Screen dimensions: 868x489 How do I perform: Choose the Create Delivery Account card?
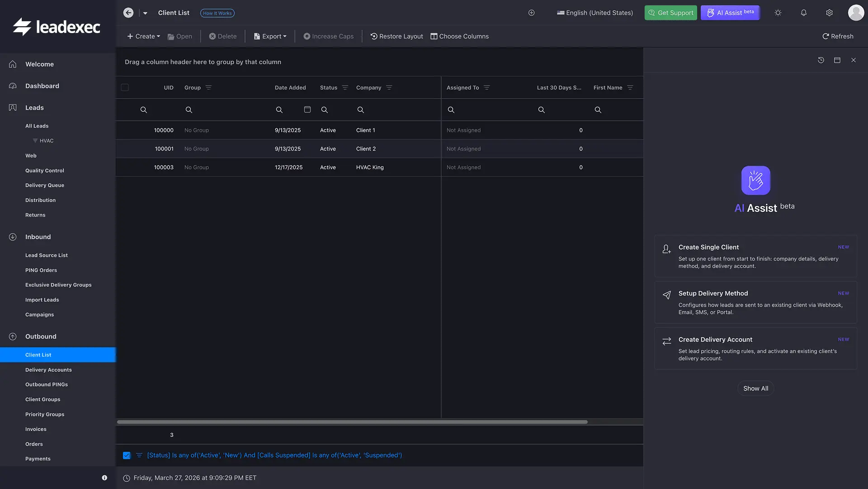pos(755,348)
